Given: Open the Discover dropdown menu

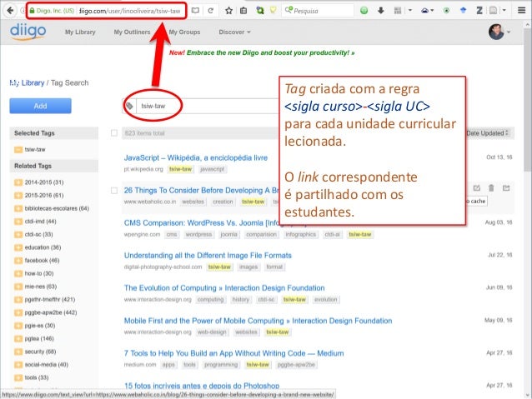Looking at the screenshot, I should (234, 32).
